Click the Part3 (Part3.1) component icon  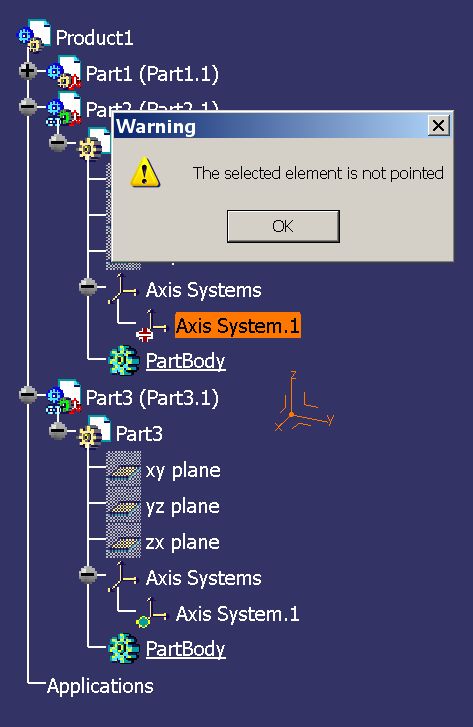[x=64, y=396]
